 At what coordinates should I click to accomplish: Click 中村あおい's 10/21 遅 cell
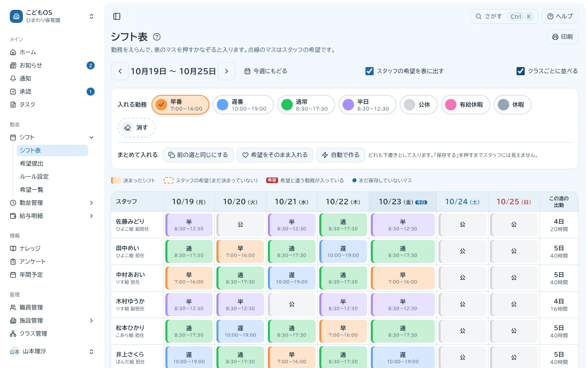(292, 278)
